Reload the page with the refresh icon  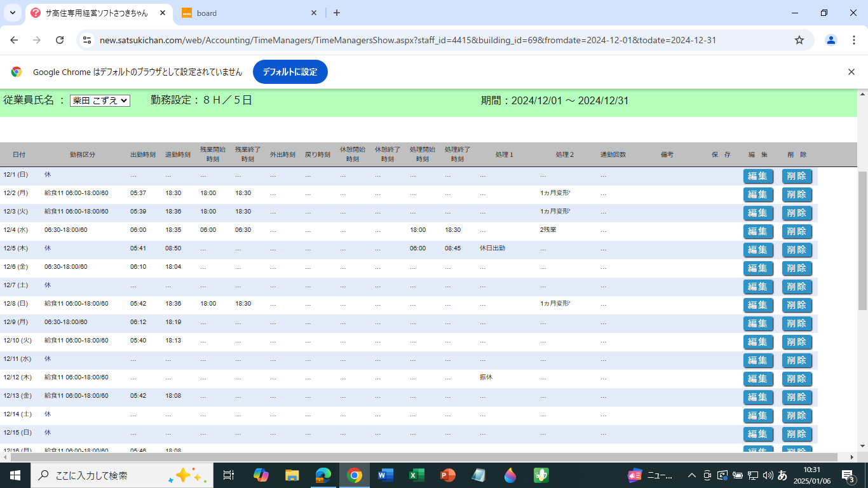click(60, 40)
